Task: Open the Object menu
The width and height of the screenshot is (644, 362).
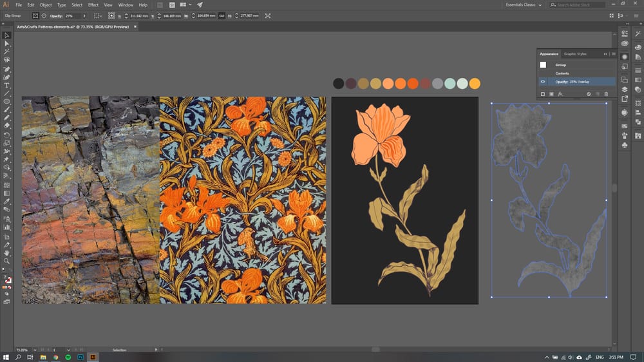Action: [x=46, y=5]
